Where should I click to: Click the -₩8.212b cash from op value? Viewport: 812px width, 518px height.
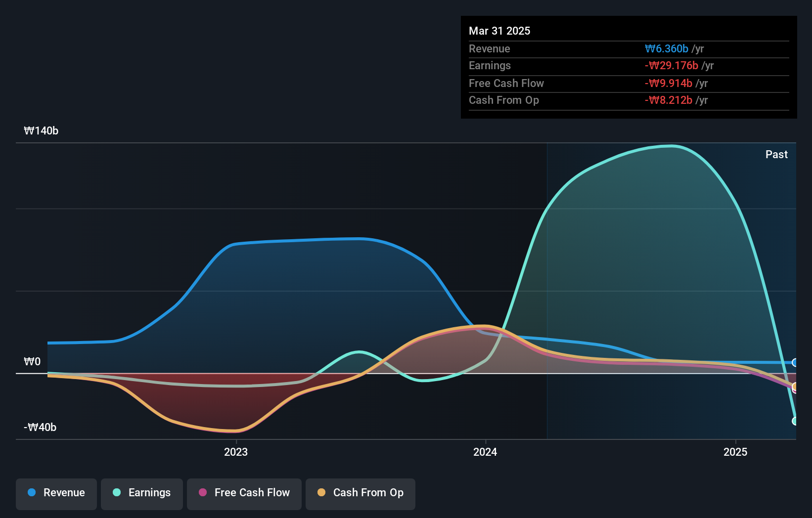[669, 100]
